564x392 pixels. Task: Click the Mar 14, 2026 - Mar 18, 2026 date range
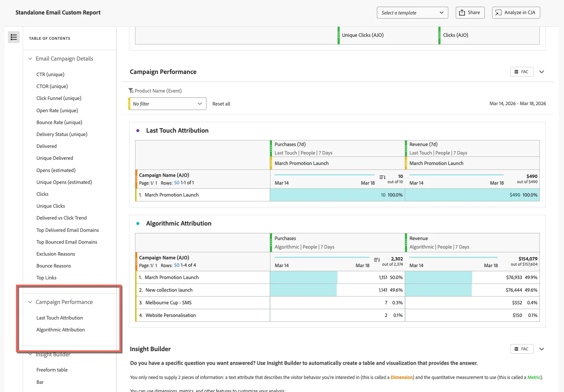click(x=518, y=104)
